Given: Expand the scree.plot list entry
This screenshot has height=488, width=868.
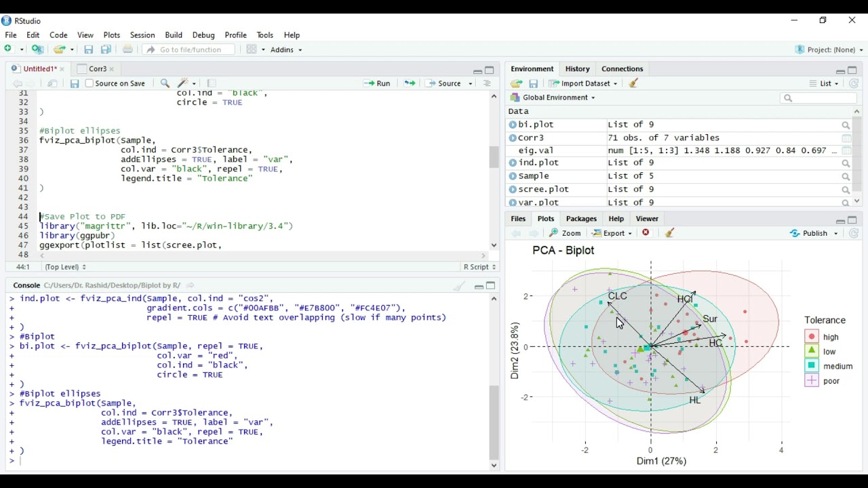Looking at the screenshot, I should point(513,190).
